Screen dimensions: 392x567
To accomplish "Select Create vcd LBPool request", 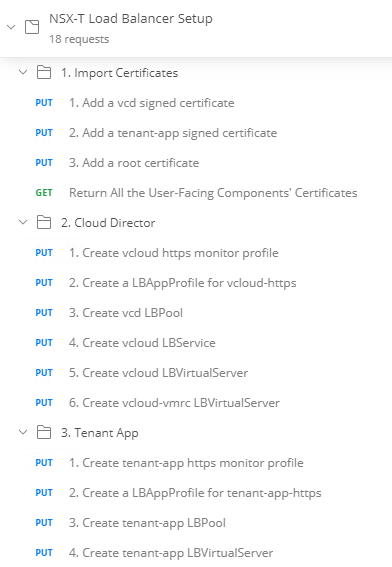I will tap(126, 313).
